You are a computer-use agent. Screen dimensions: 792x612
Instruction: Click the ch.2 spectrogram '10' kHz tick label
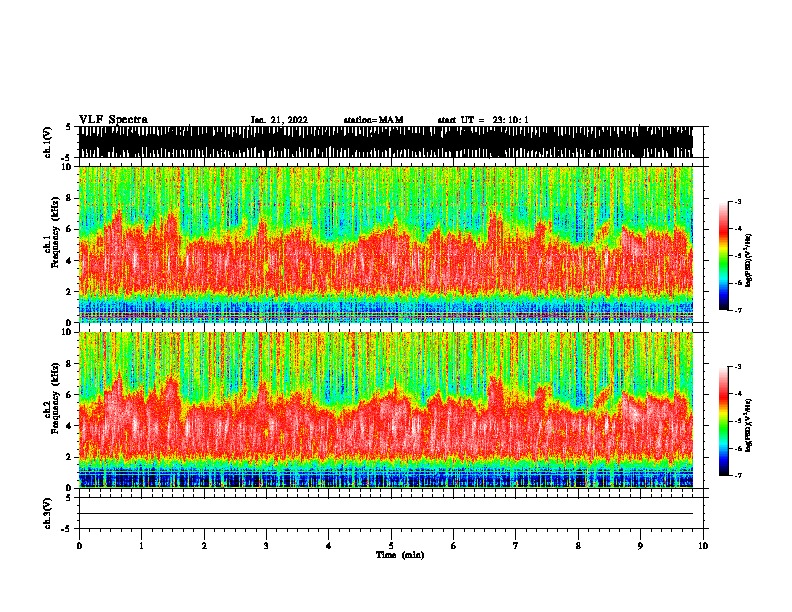click(68, 332)
